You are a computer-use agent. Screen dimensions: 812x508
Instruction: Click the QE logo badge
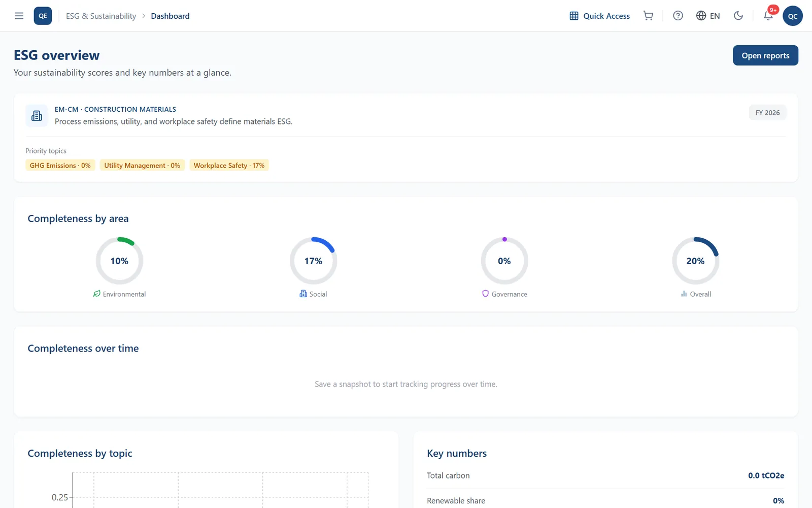[43, 16]
